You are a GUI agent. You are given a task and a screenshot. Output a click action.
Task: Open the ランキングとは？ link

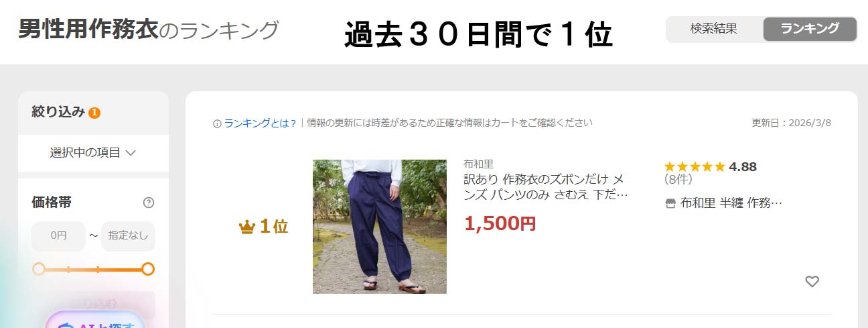pos(261,123)
